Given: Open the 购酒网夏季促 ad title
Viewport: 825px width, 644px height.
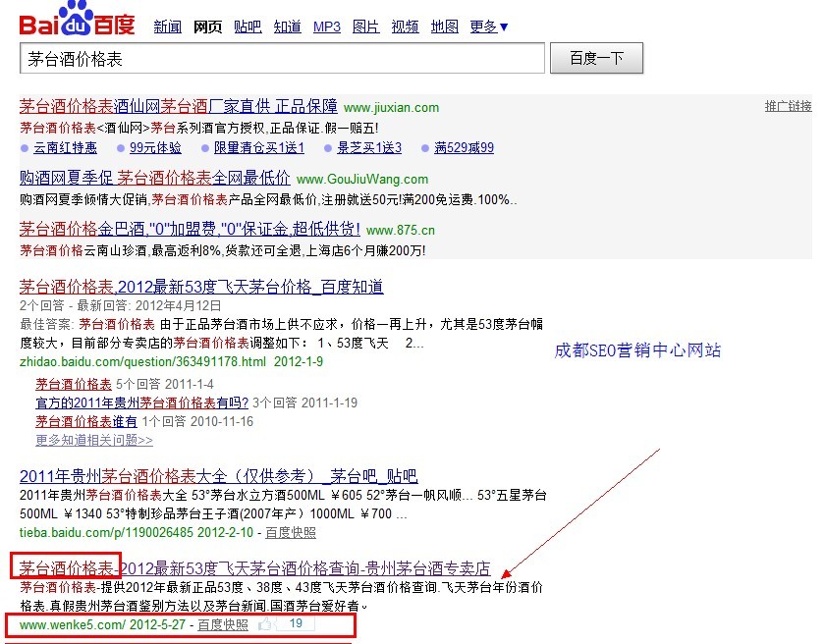Looking at the screenshot, I should pos(155,178).
